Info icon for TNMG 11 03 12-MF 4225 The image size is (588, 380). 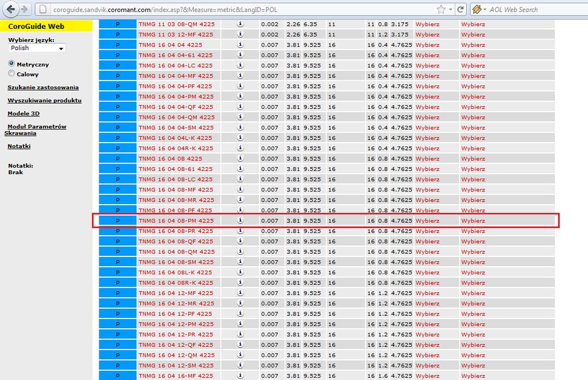pyautogui.click(x=241, y=34)
